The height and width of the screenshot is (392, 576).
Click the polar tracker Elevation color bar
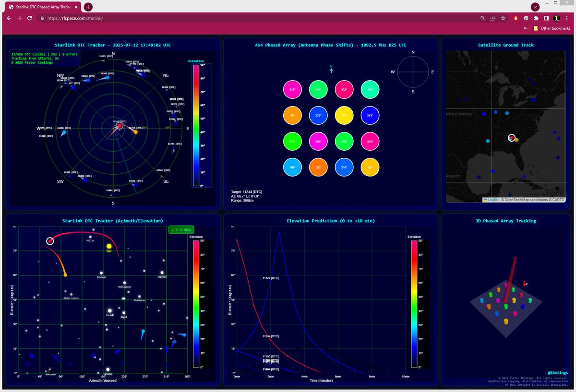196,125
